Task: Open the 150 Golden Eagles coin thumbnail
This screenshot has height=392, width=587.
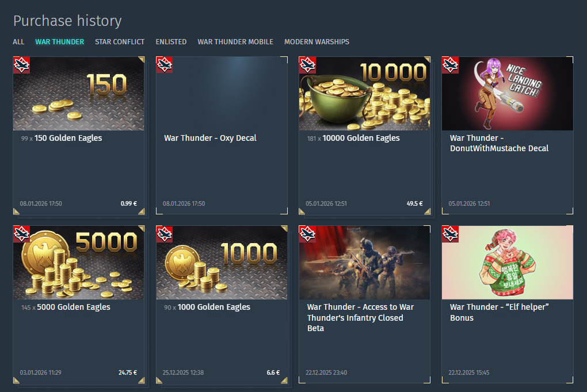Action: (79, 94)
